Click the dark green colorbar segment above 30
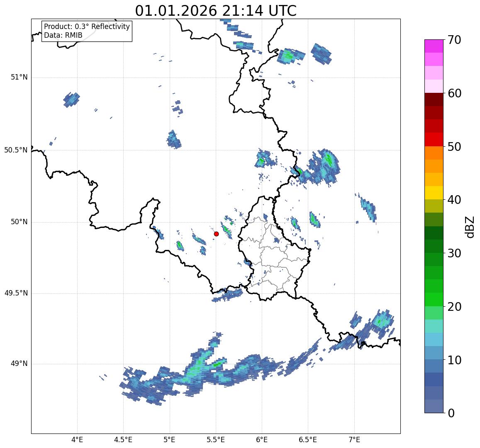The image size is (480, 448). point(434,247)
